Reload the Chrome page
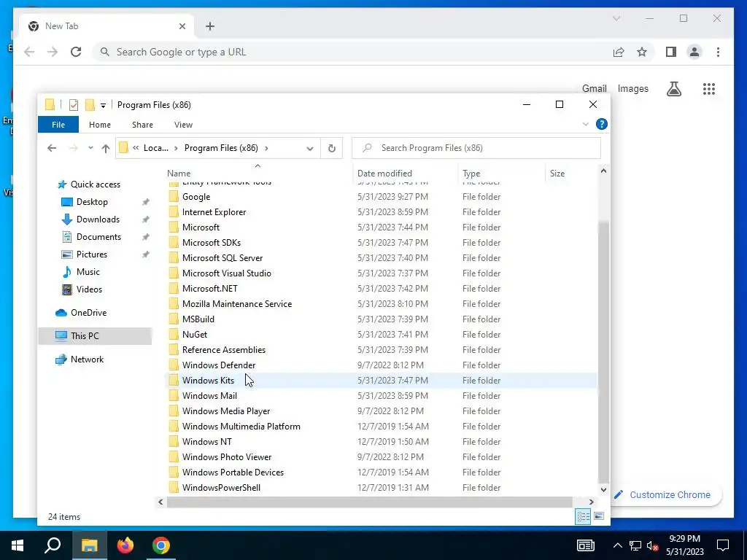The image size is (747, 560). [76, 52]
